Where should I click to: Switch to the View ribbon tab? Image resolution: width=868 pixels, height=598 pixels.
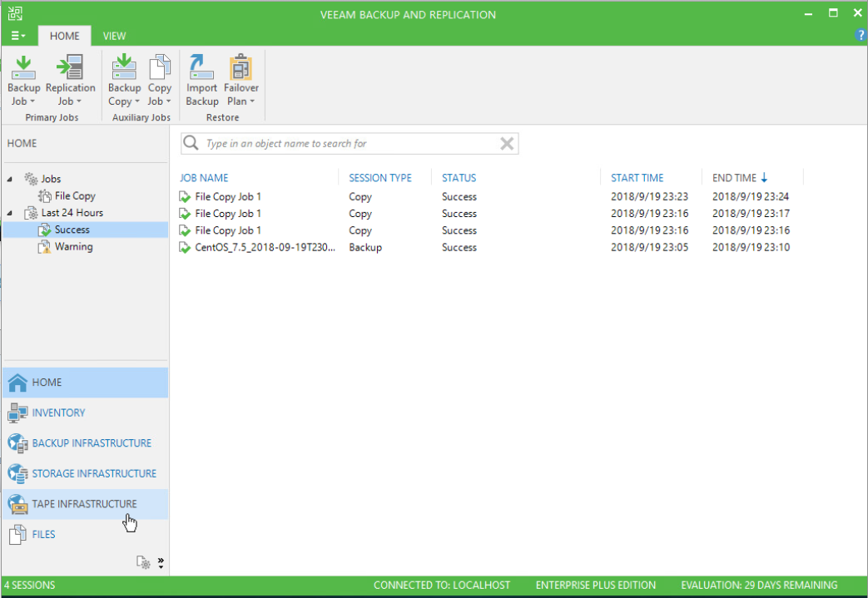[114, 36]
